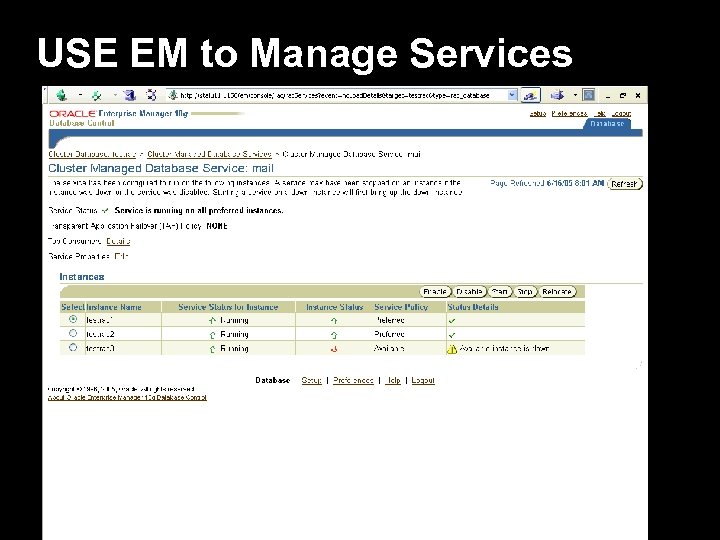
Task: Click the Logout link in the header
Action: coord(621,113)
